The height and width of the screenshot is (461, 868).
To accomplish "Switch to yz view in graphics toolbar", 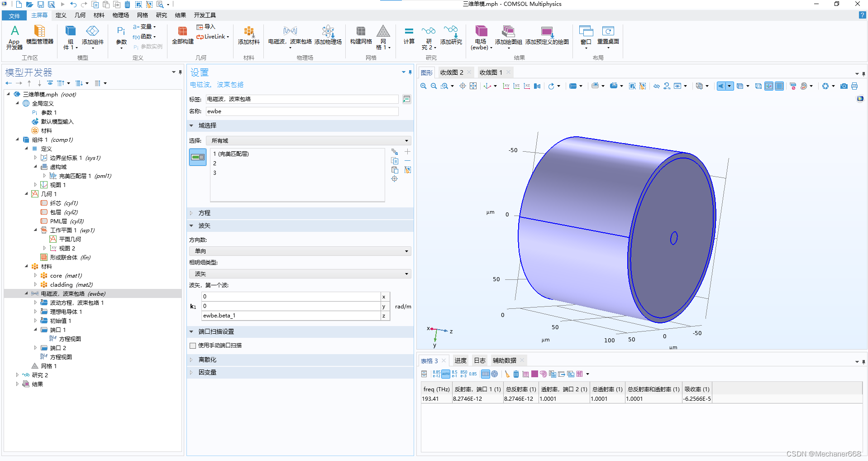I will 517,86.
